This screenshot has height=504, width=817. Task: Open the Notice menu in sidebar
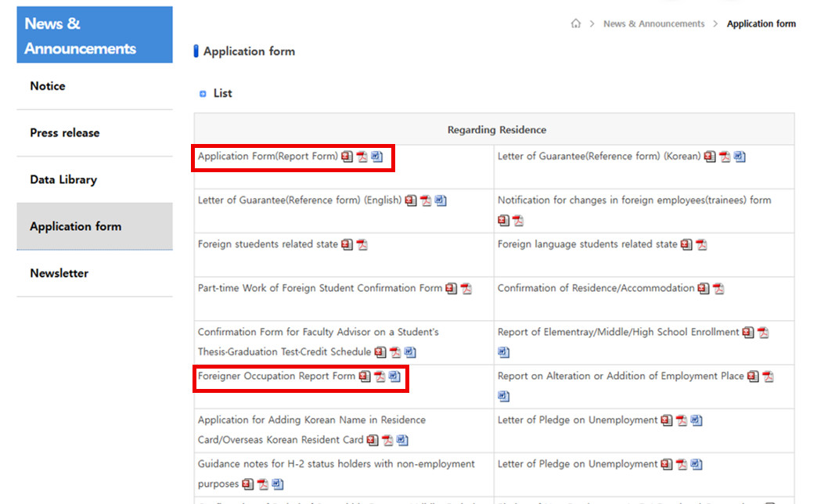[x=48, y=86]
